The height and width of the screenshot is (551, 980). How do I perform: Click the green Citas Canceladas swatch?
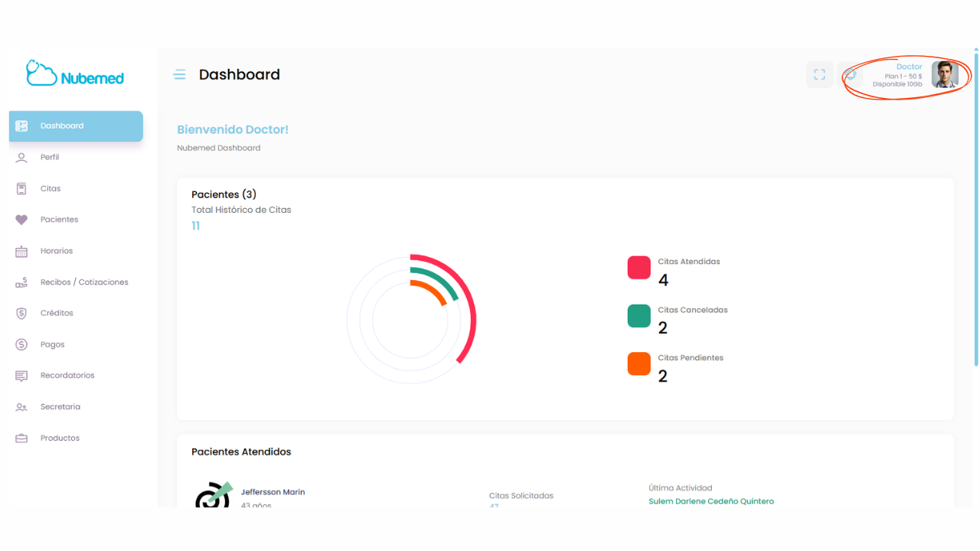639,316
